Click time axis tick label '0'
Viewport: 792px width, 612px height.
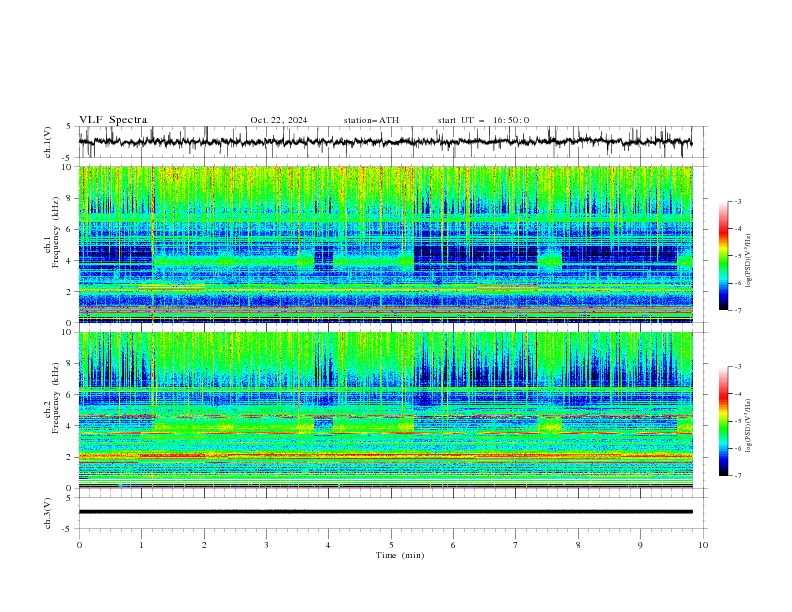click(79, 545)
